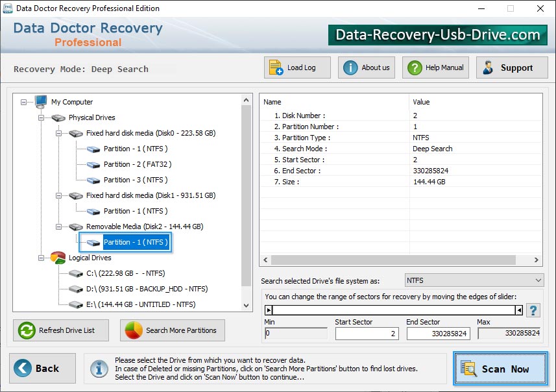The height and width of the screenshot is (392, 556).
Task: Click the sector slider right handle
Action: (x=519, y=310)
